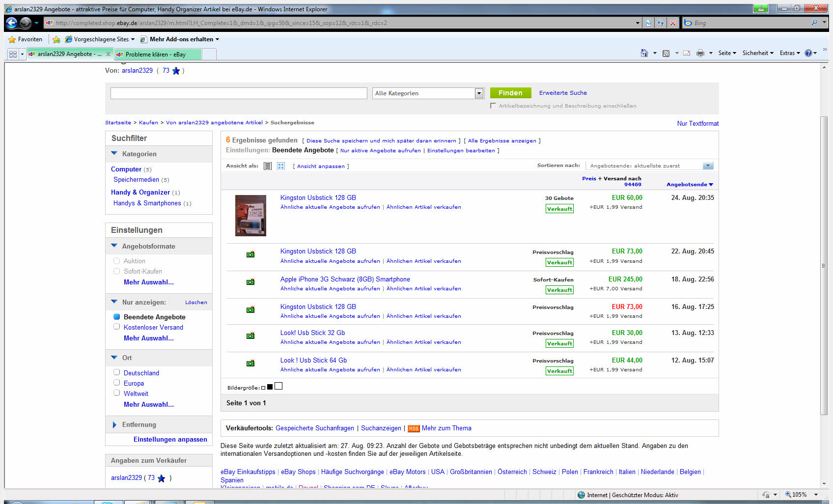Check the Sofort-Kaufen format checkbox
The height and width of the screenshot is (504, 833).
(116, 271)
